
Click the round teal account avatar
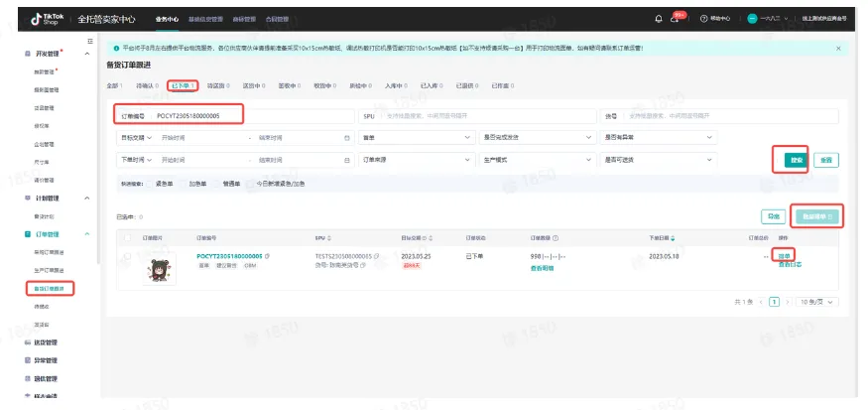752,19
